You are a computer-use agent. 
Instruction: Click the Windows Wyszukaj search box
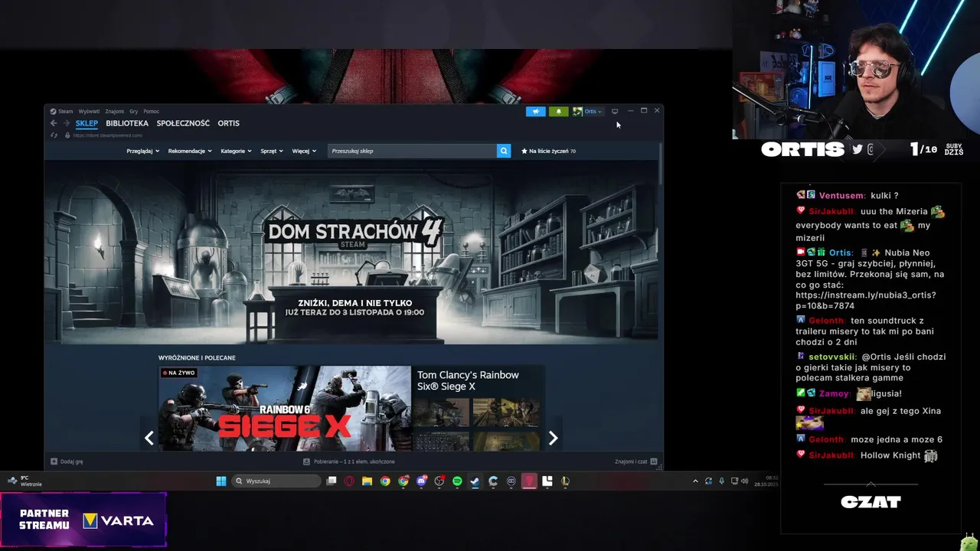pyautogui.click(x=276, y=481)
